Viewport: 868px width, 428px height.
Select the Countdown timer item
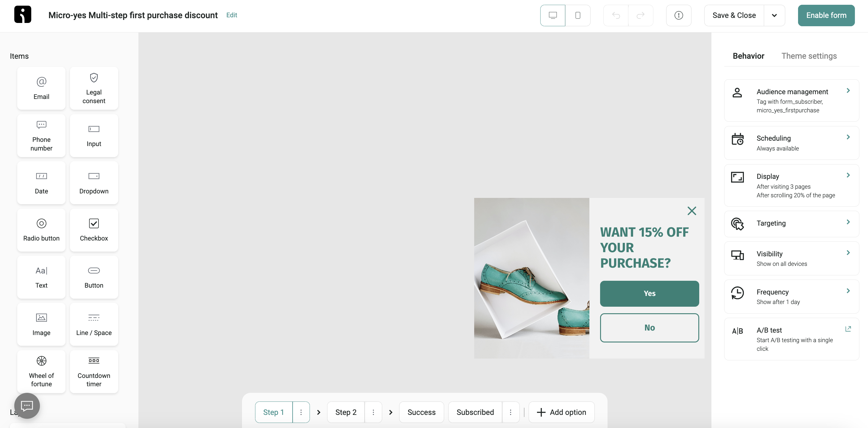(94, 371)
